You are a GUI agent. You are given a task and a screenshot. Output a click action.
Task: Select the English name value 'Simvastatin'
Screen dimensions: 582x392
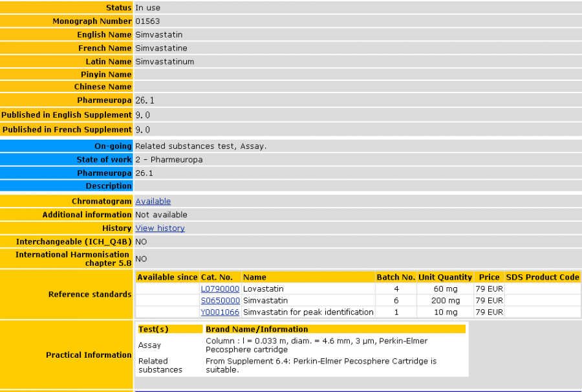pyautogui.click(x=159, y=34)
